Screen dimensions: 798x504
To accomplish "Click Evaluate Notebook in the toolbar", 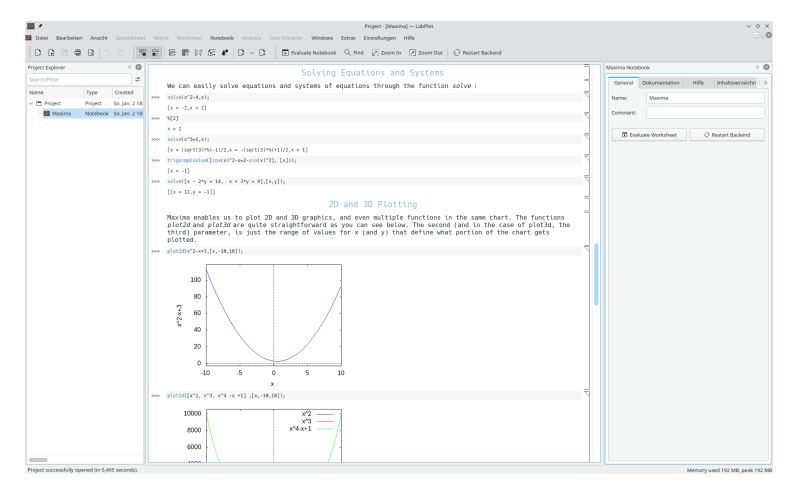I will point(309,52).
